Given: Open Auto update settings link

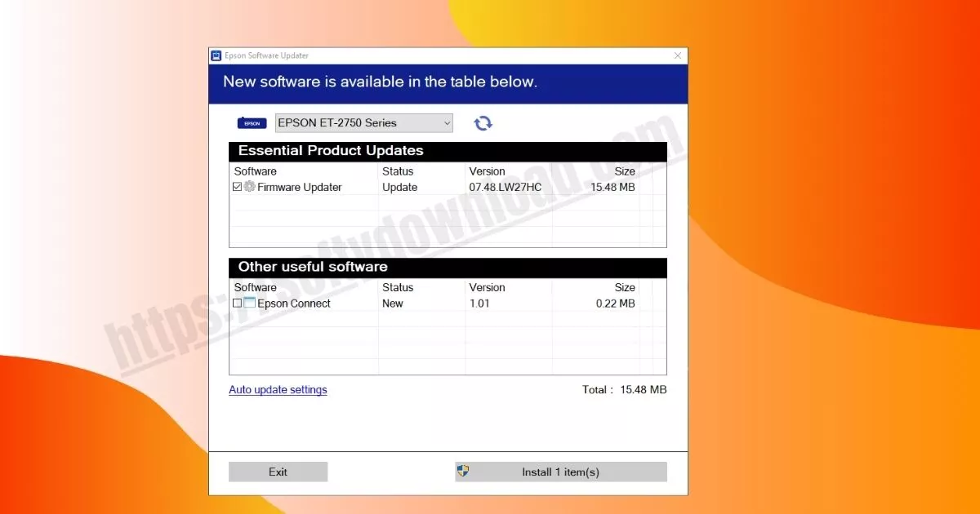Looking at the screenshot, I should tap(278, 390).
